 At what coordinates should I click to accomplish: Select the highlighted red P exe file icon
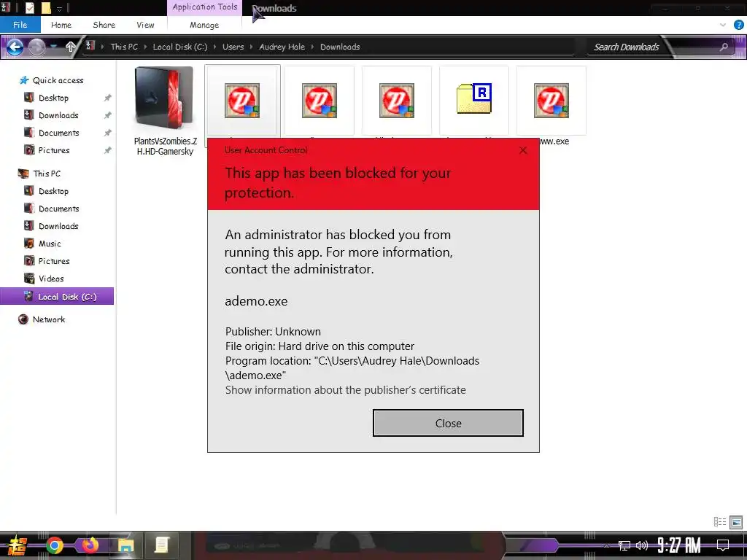click(x=242, y=101)
